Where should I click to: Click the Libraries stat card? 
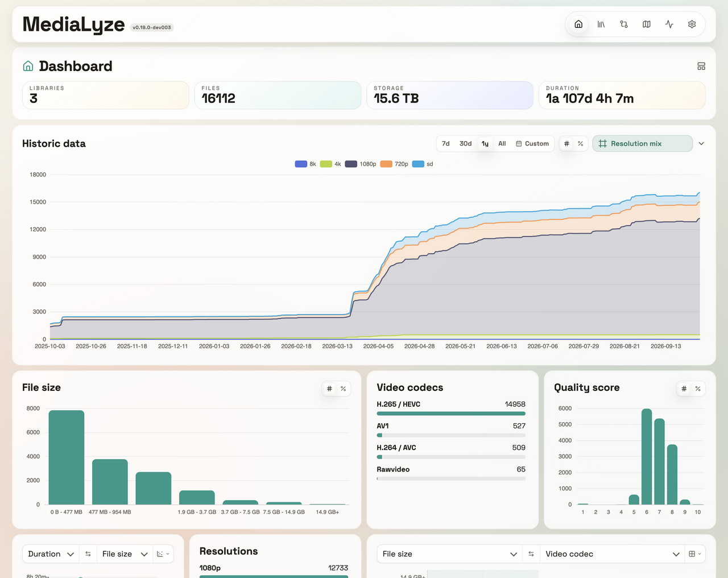pos(106,95)
